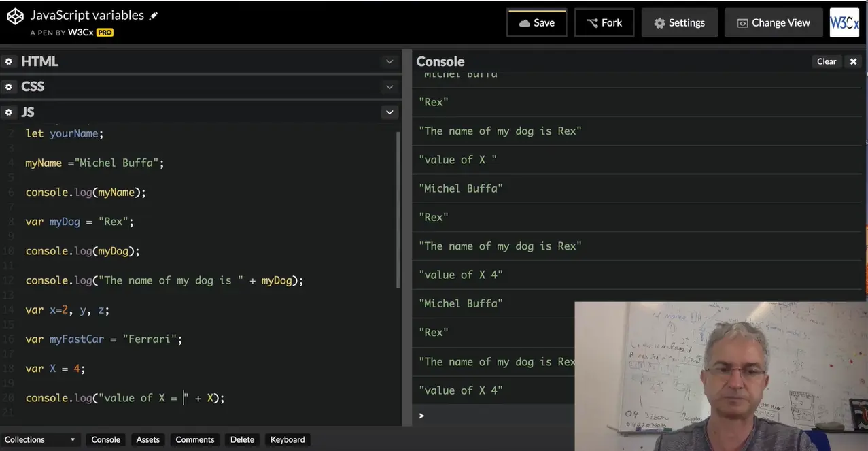Click code line 'let yourName;'
This screenshot has width=868, height=451.
(65, 133)
